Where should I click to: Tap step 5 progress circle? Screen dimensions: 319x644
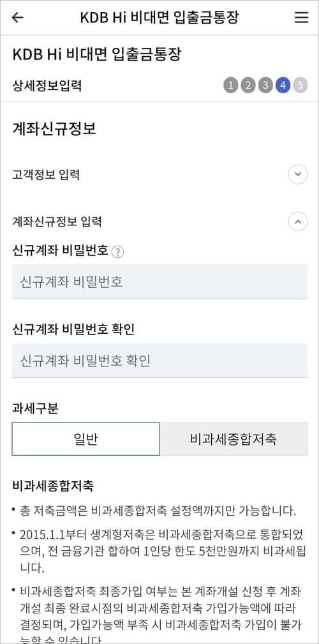click(300, 86)
